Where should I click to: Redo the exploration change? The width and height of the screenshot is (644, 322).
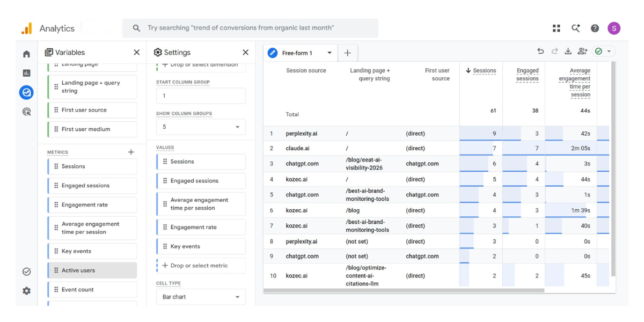click(x=554, y=51)
